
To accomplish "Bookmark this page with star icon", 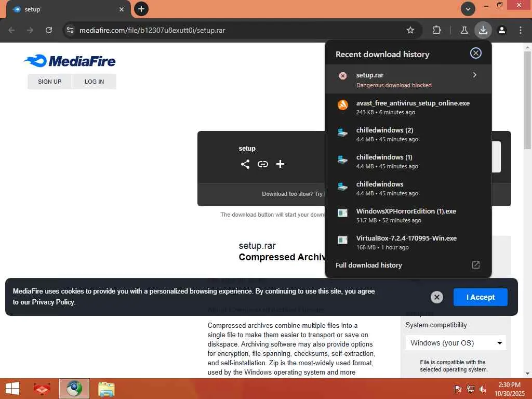I will [410, 30].
